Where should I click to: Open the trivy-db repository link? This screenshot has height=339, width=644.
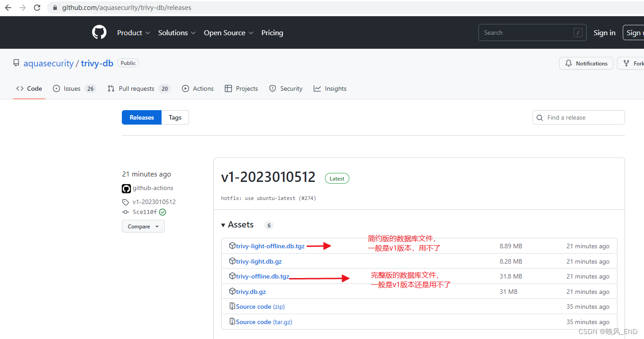[x=97, y=63]
